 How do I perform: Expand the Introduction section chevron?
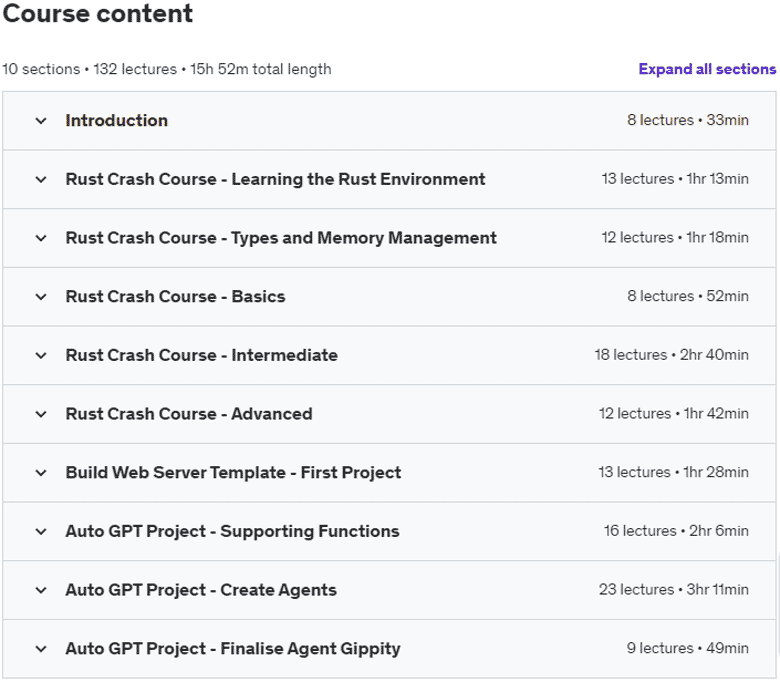pyautogui.click(x=41, y=121)
